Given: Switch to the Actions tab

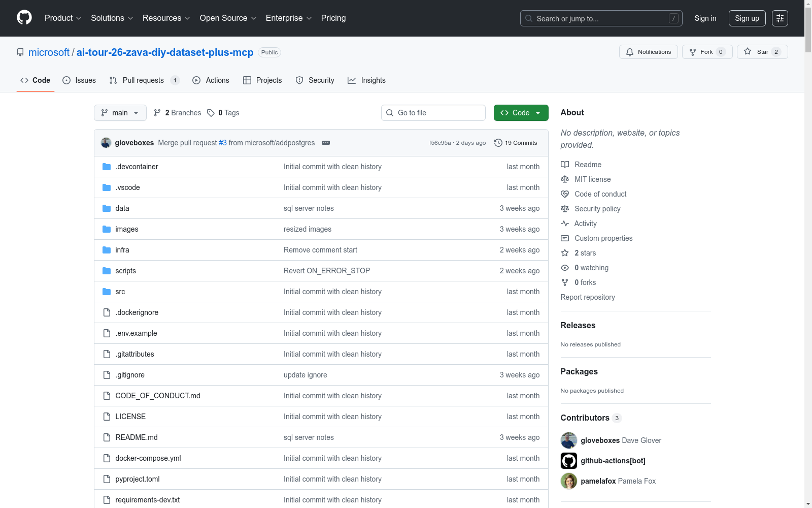Looking at the screenshot, I should click(x=211, y=80).
